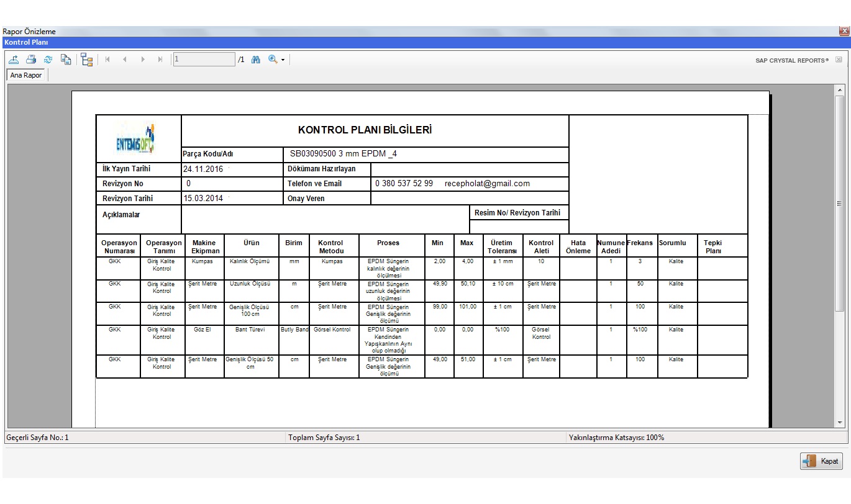Click the Hata Önleme column header
Screen dimensions: 851x504
coord(578,246)
